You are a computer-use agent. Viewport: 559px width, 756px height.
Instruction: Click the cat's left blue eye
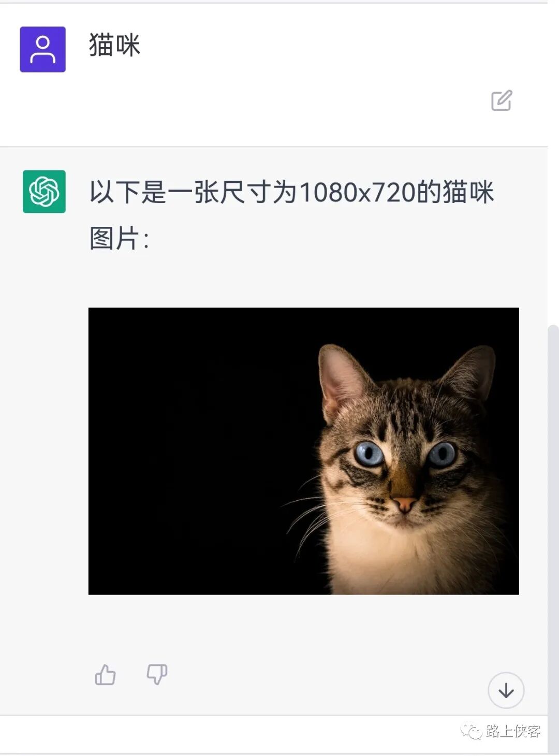[x=369, y=454]
